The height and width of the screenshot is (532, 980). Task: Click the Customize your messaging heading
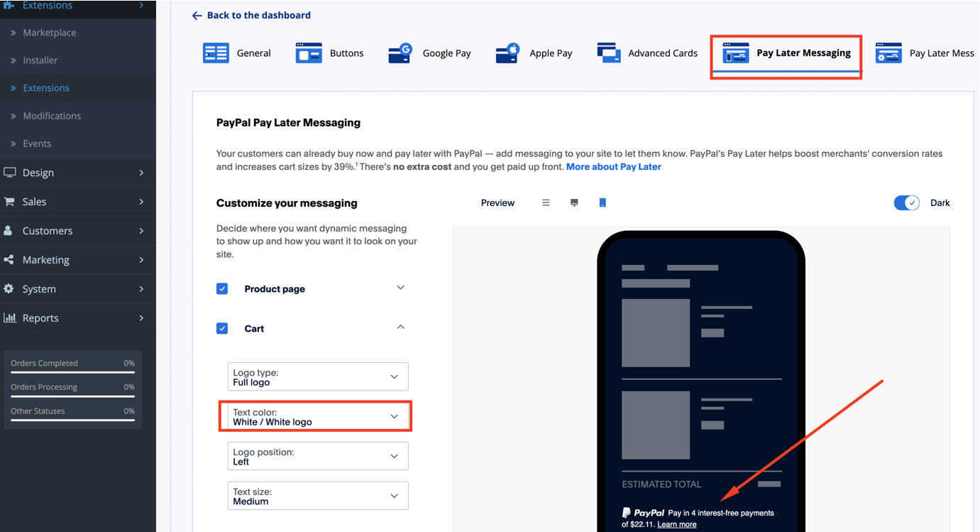pyautogui.click(x=287, y=203)
